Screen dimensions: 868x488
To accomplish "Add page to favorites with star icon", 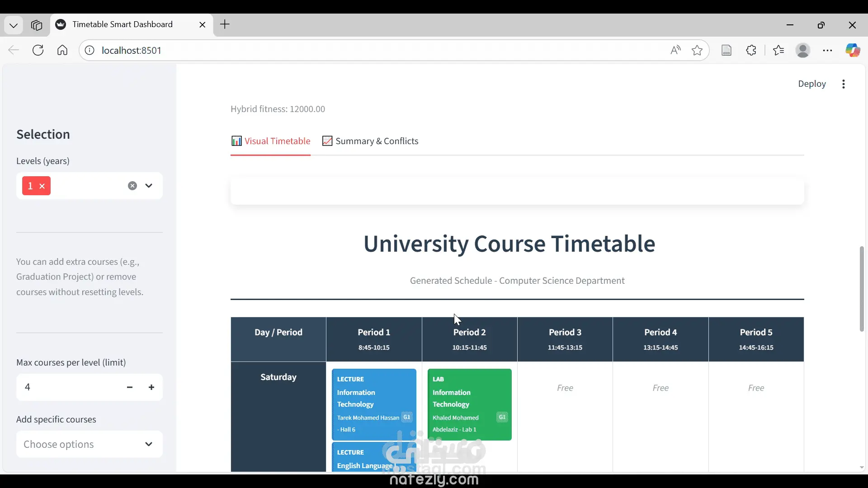I will [697, 50].
